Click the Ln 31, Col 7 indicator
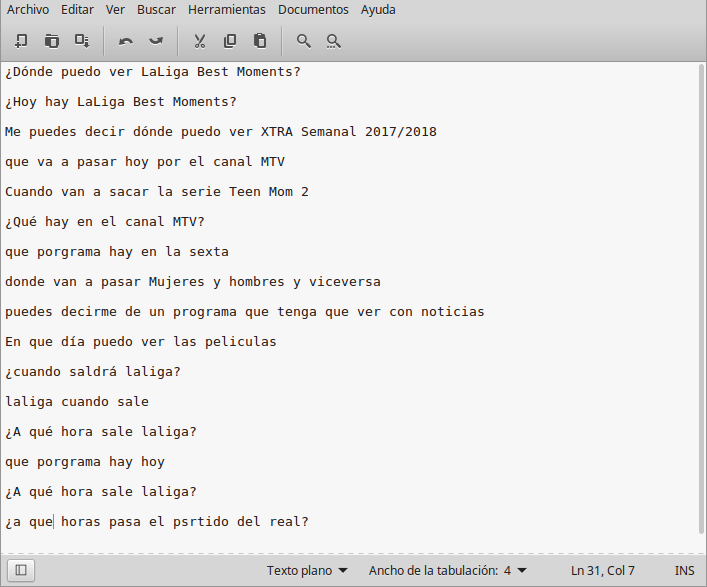Image resolution: width=707 pixels, height=587 pixels. click(603, 570)
